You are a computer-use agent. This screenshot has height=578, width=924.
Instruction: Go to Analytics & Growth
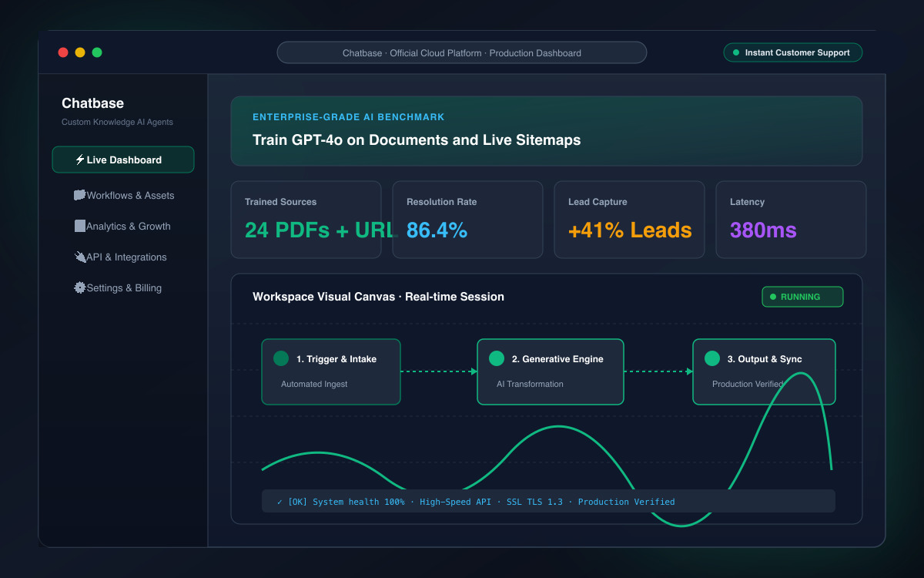tap(123, 226)
